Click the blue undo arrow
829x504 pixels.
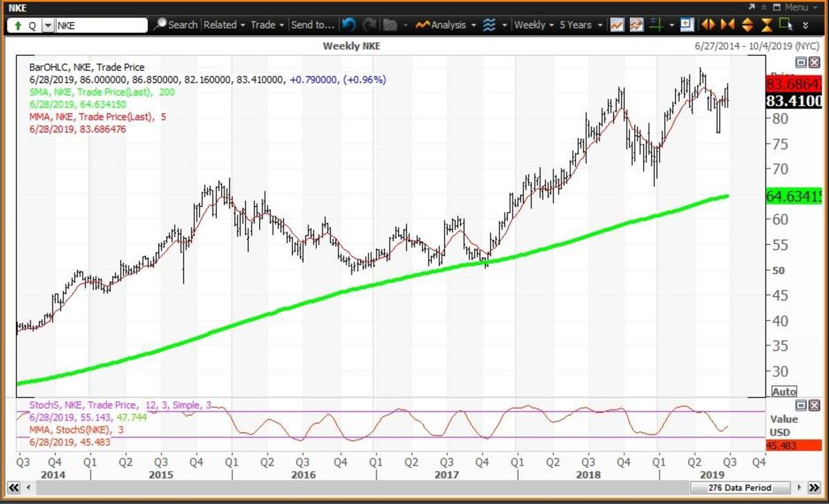point(349,25)
